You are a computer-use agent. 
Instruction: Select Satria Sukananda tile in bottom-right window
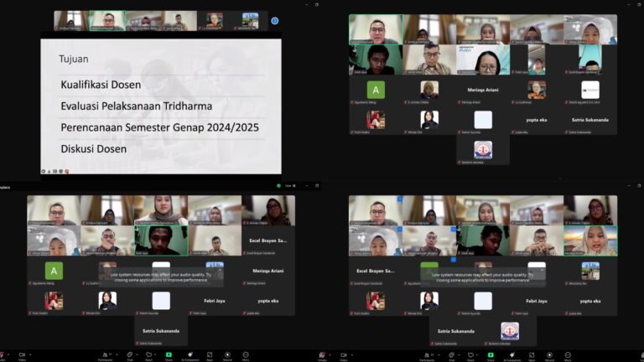point(456,331)
